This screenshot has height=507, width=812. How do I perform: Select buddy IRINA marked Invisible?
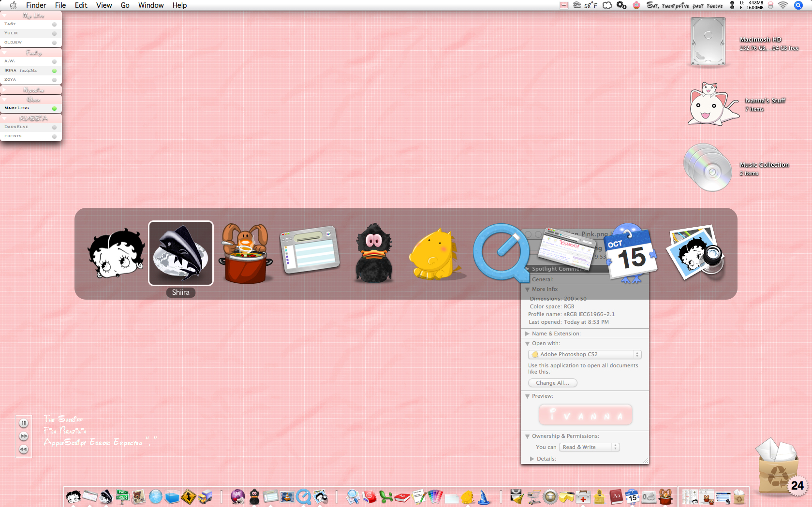tap(31, 71)
